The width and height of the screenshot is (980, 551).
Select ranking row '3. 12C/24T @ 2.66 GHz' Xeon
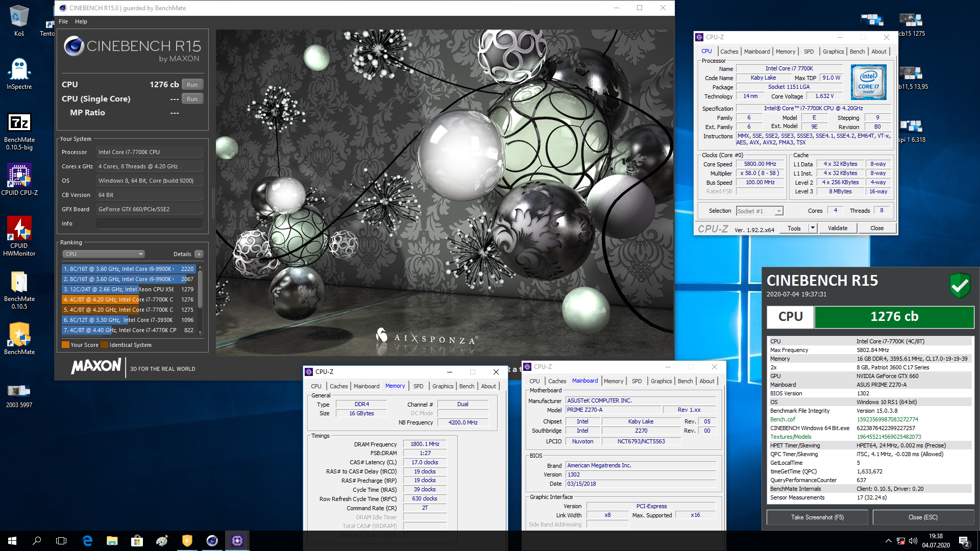click(129, 289)
